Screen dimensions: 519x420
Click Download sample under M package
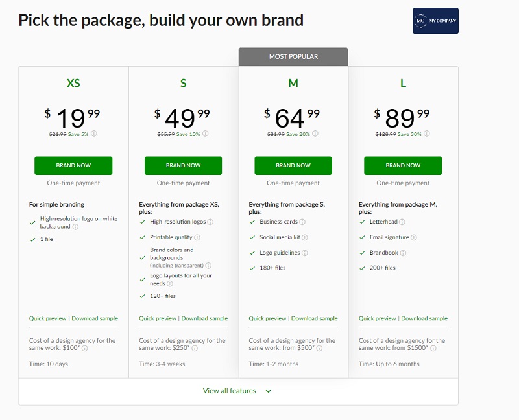(315, 318)
